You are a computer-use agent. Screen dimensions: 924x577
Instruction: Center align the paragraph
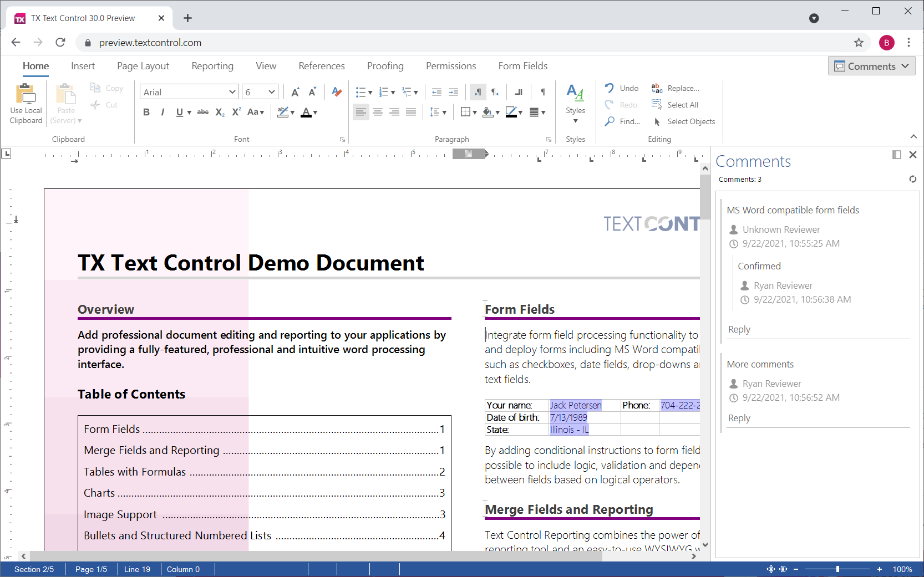point(378,112)
